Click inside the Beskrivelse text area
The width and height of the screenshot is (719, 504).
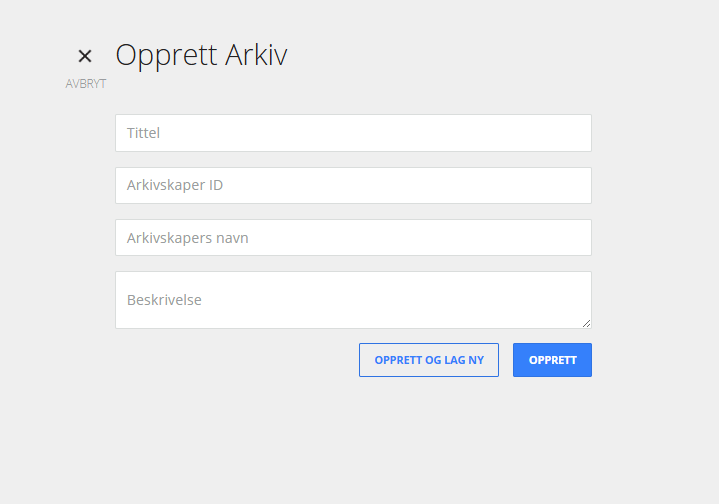coord(353,300)
